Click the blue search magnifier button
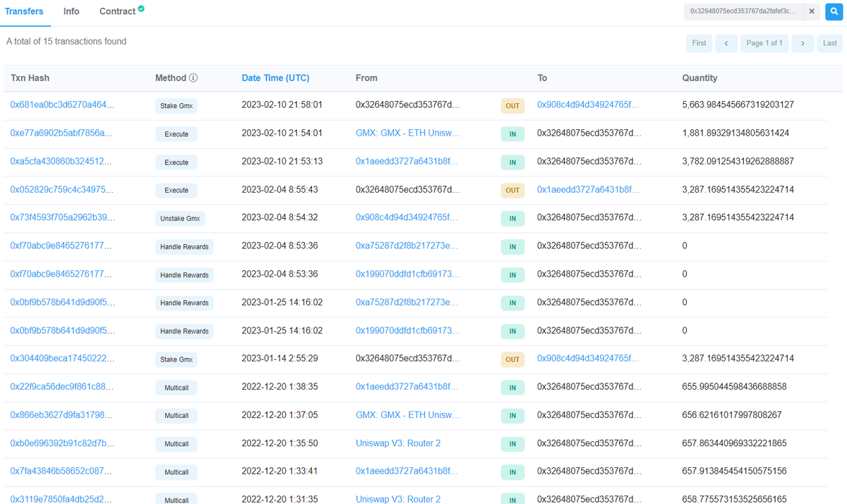 coord(834,11)
